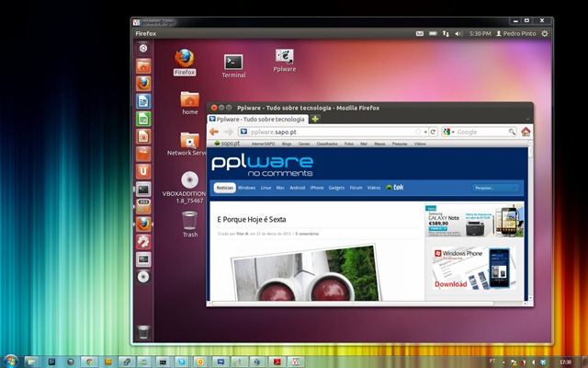The height and width of the screenshot is (368, 588).
Task: Select the Pplware desktop shortcut
Action: pos(285,61)
